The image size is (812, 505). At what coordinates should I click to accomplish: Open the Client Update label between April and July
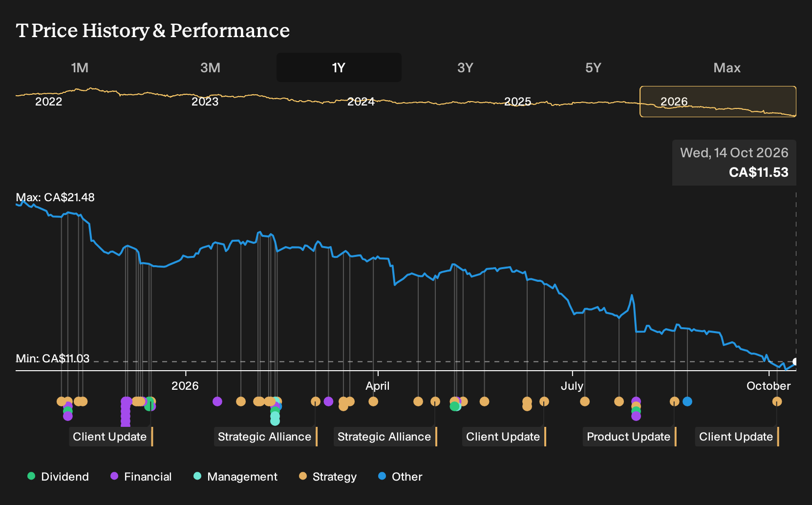504,437
